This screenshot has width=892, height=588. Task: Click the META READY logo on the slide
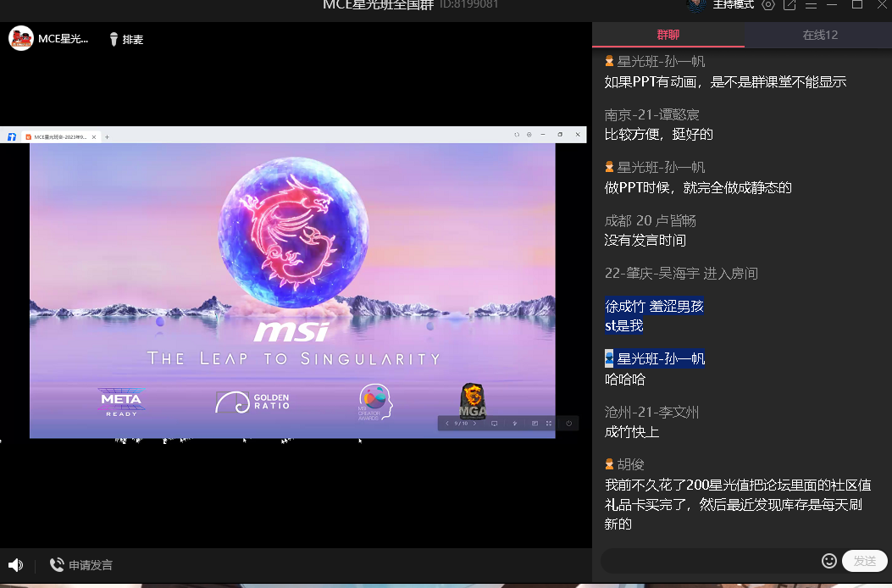(x=121, y=402)
